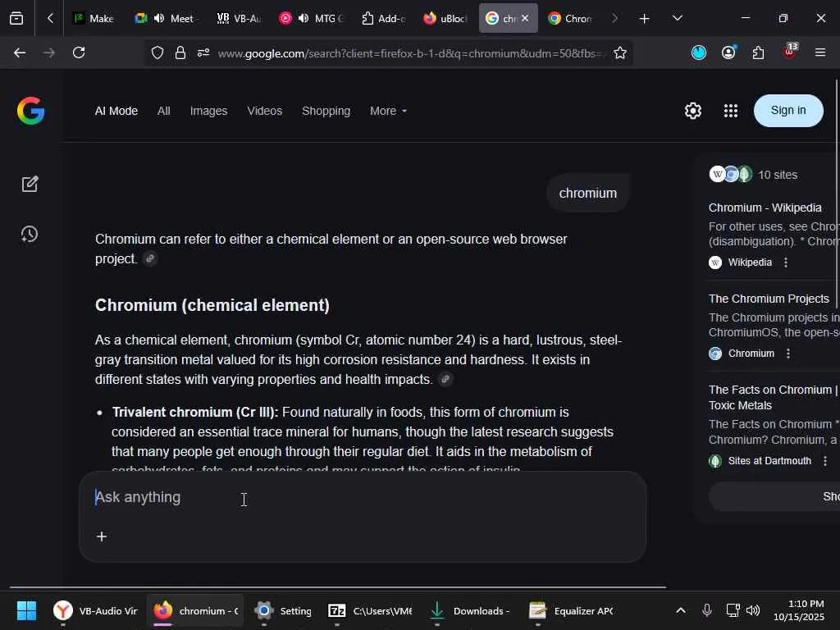Viewport: 840px width, 630px height.
Task: Switch to the MTG tab
Action: coord(311,18)
